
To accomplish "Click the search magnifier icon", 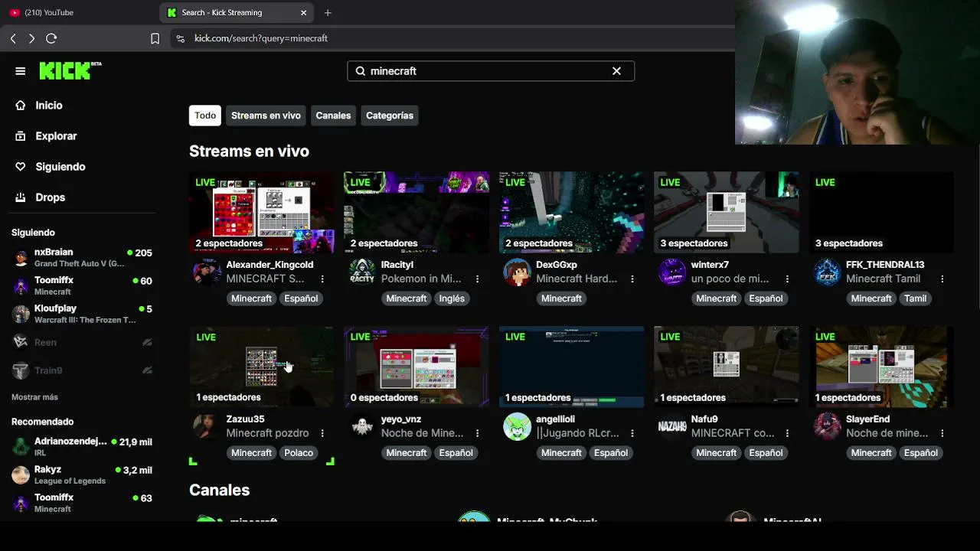I will tap(361, 71).
